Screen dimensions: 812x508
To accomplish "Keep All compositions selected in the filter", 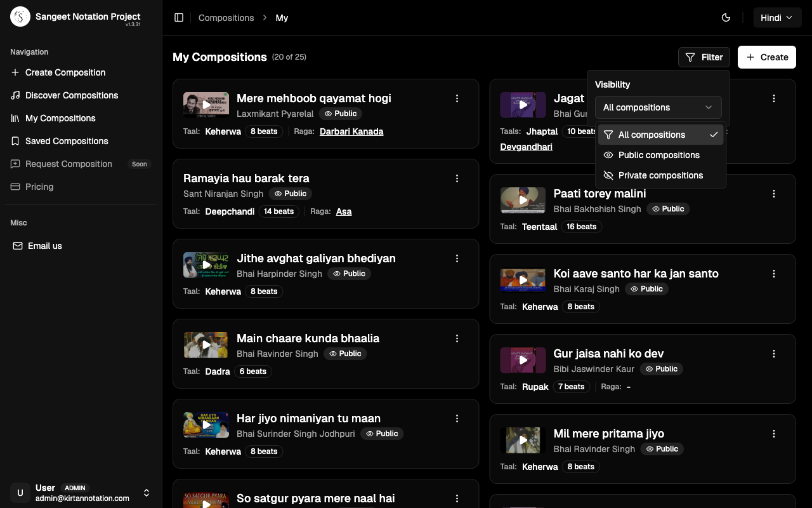I will click(x=652, y=135).
